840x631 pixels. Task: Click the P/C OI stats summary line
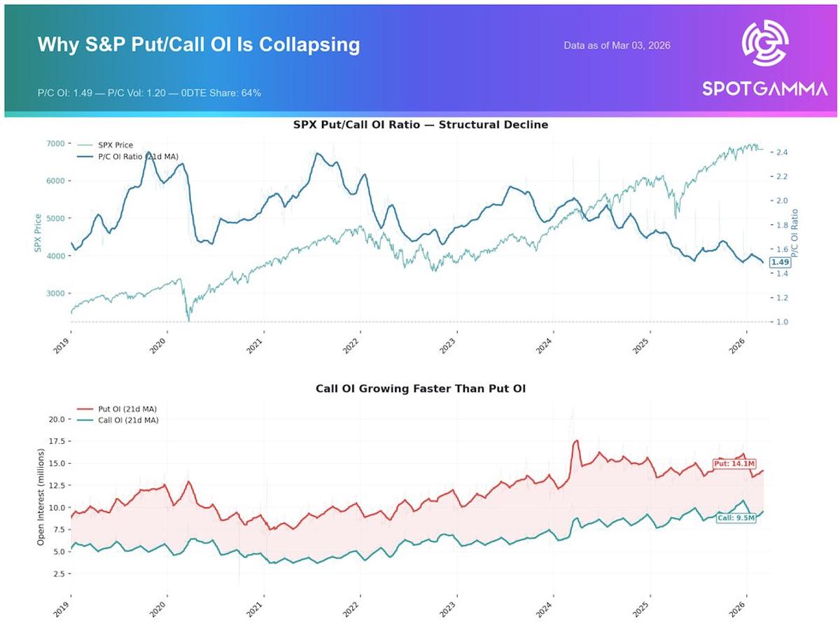150,92
